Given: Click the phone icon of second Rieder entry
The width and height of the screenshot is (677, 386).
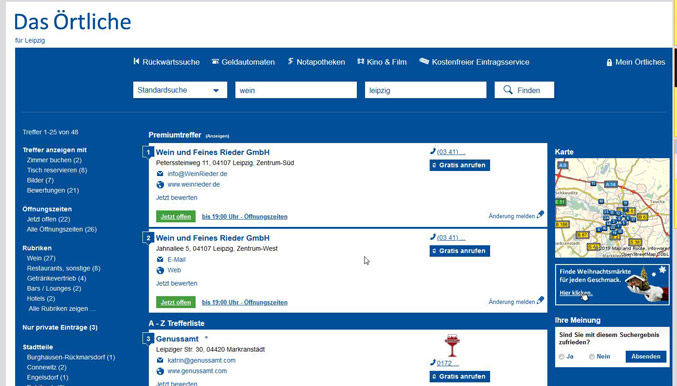Looking at the screenshot, I should (433, 237).
